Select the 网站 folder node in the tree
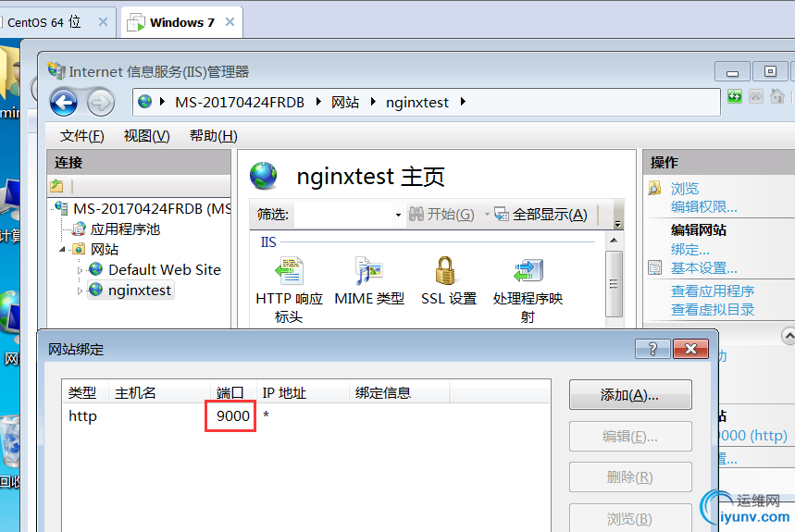Screen dimensions: 795x532 tap(105, 249)
